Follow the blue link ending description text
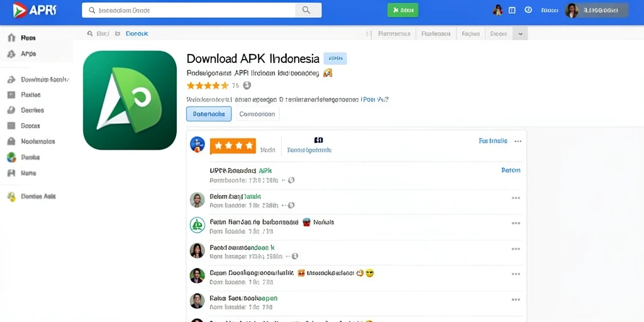This screenshot has width=644, height=322. tap(375, 99)
